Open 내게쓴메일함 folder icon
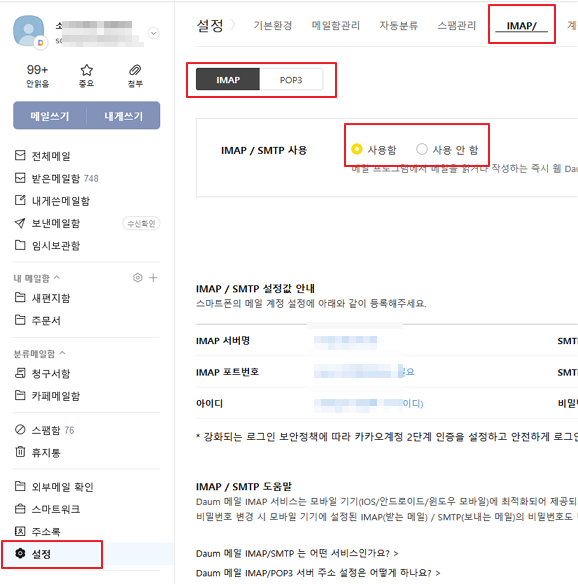Screen dimensions: 578x584 [x=20, y=200]
